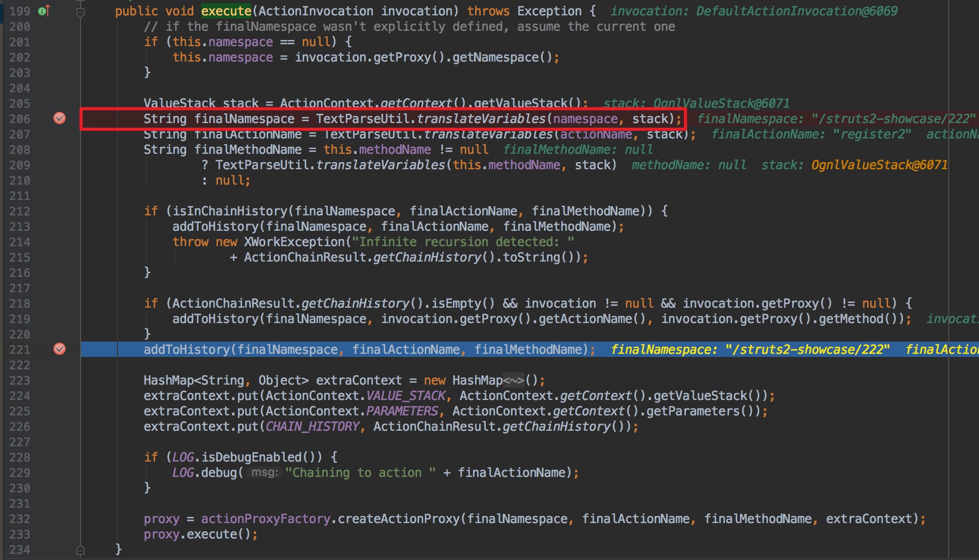Click the string "Infinite recursion detected: "
This screenshot has width=979, height=560.
(463, 242)
